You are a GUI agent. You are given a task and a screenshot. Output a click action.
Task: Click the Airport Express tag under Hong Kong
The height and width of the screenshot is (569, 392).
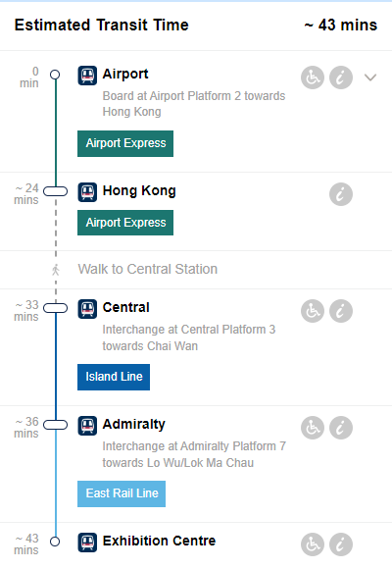125,223
